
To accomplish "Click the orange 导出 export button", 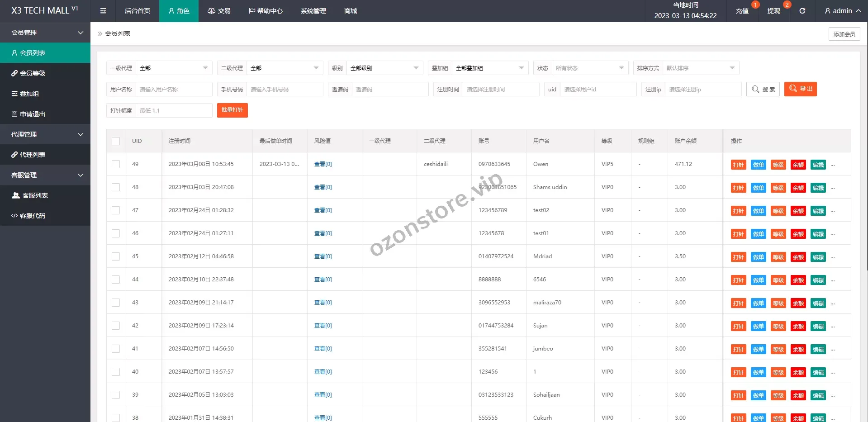I will pos(800,89).
